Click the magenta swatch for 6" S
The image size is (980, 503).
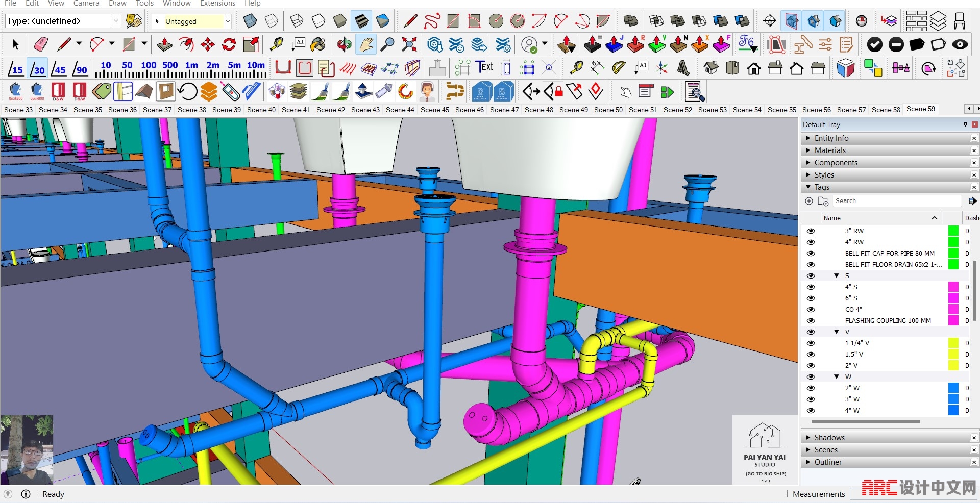(x=953, y=298)
